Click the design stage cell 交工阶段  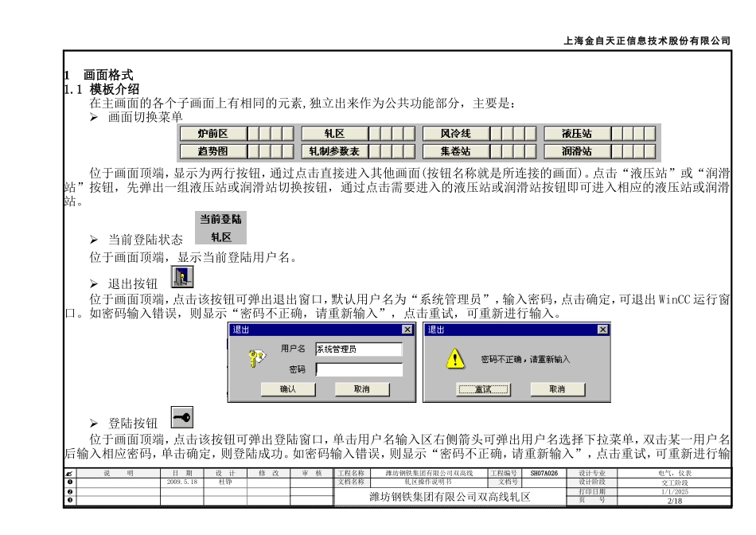click(x=675, y=482)
